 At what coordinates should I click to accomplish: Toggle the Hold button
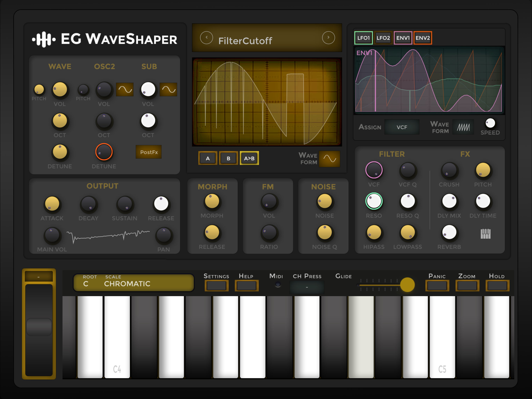(497, 286)
